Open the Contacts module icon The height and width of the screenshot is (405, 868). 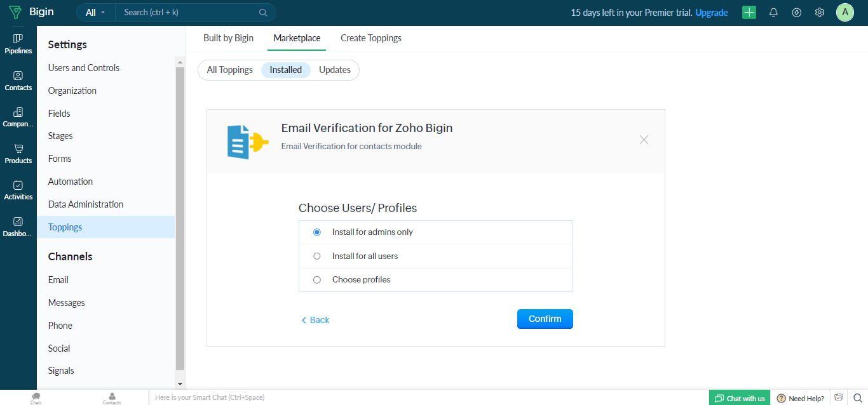(x=18, y=80)
